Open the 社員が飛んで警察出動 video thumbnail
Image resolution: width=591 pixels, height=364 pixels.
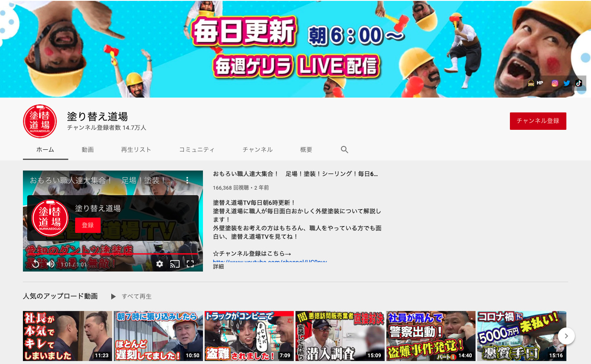click(x=431, y=336)
